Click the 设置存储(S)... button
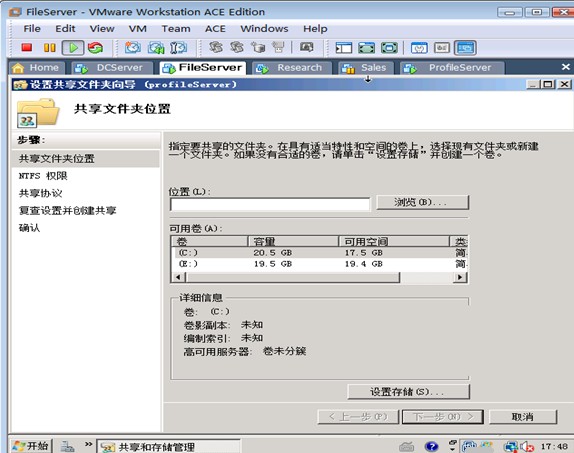574x453 pixels. (408, 392)
